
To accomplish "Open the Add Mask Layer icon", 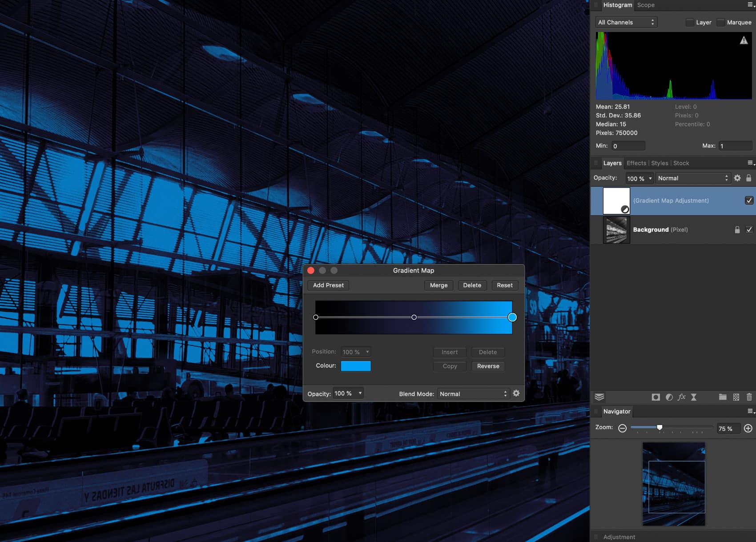I will pos(655,397).
